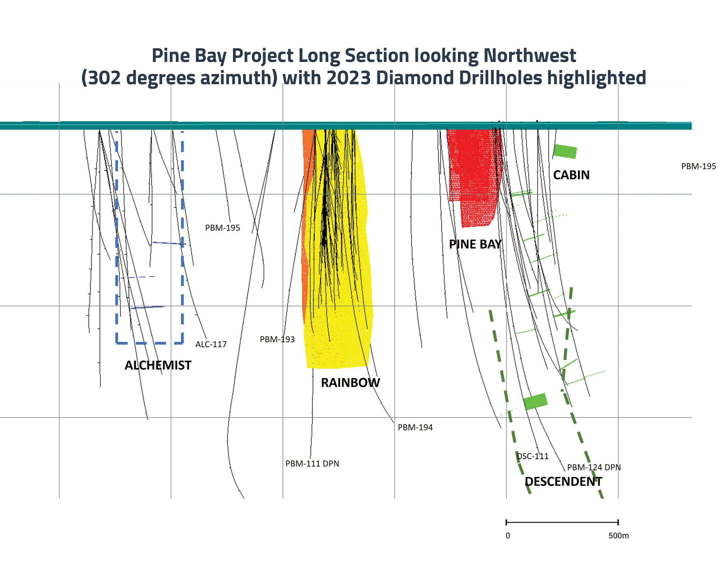
Task: Click the PBM-124 DPN drillhole label
Action: [x=594, y=467]
